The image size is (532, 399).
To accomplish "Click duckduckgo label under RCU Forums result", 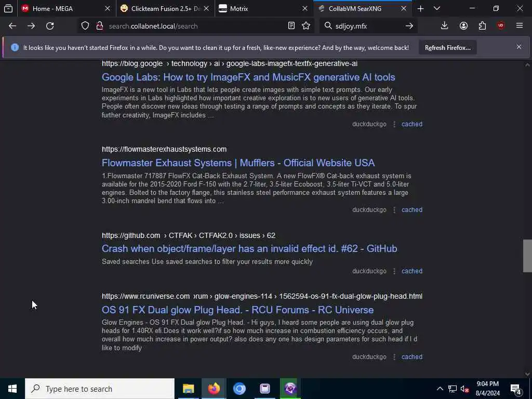I will (x=369, y=357).
